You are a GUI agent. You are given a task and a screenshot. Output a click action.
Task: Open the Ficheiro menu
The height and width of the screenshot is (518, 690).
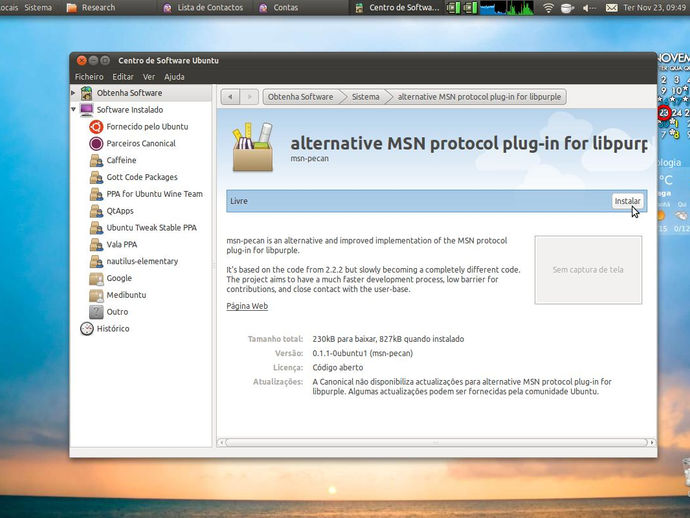point(89,77)
